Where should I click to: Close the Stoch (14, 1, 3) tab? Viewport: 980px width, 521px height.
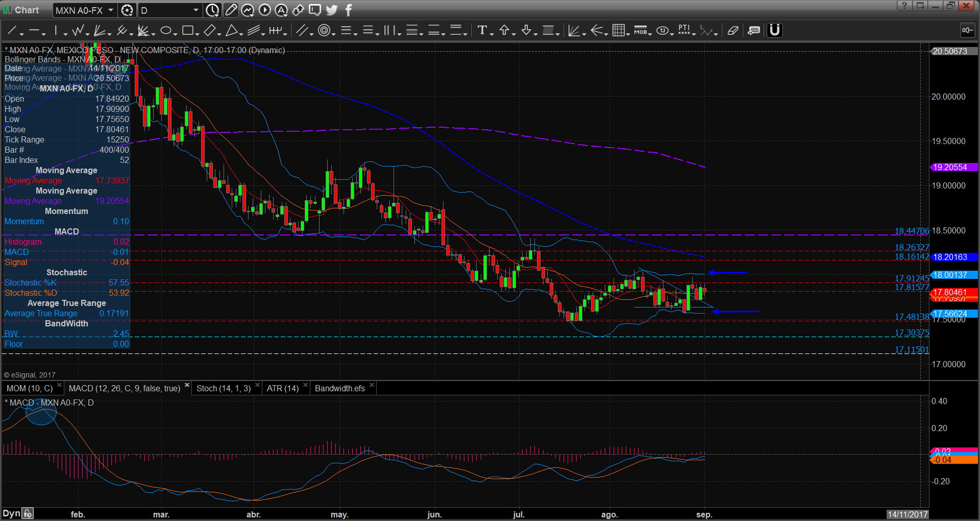pyautogui.click(x=257, y=385)
